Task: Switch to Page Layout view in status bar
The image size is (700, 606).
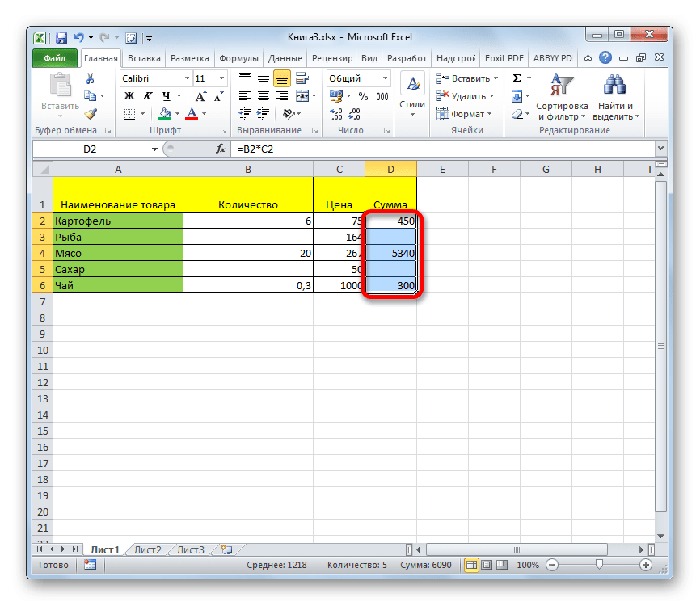Action: point(487,565)
